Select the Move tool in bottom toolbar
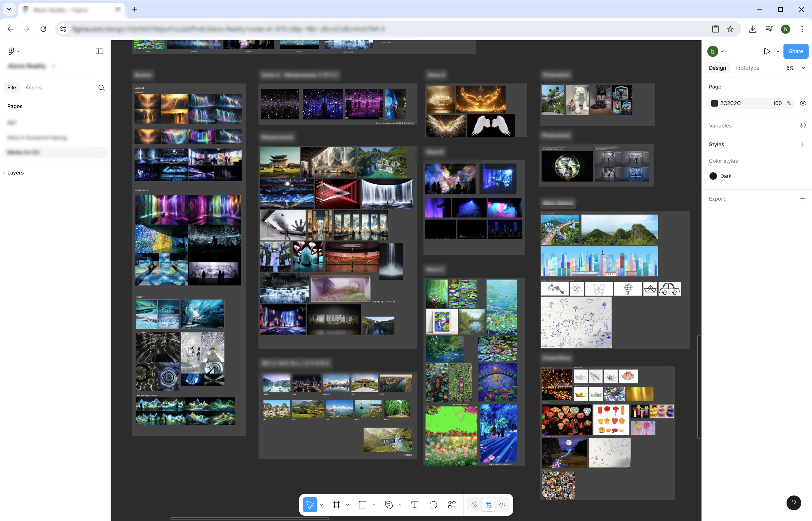812x521 pixels. (310, 505)
